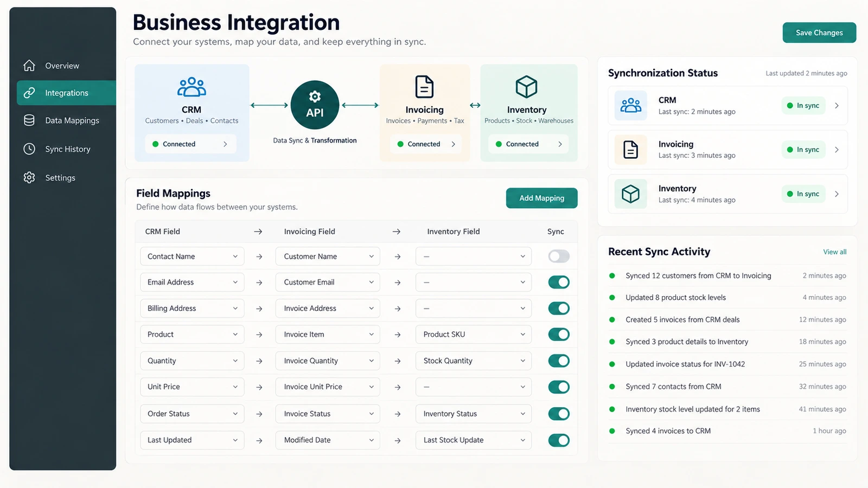This screenshot has width=868, height=488.
Task: Open the Last Stock Update dropdown
Action: point(474,440)
